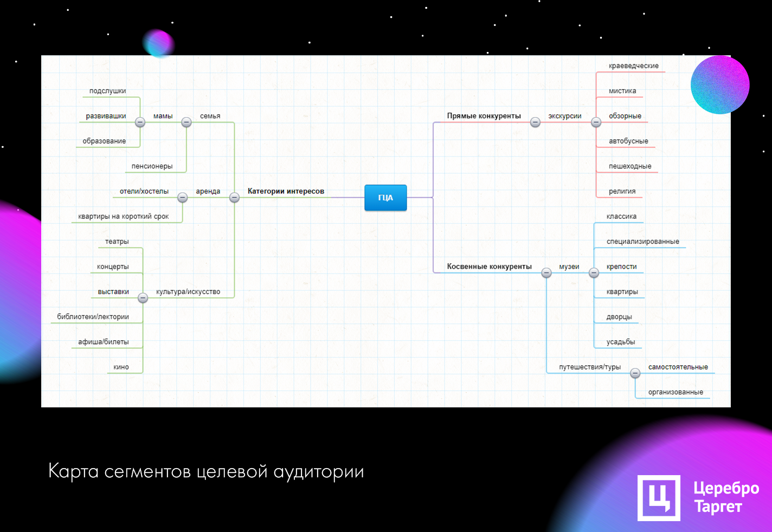Select the библиотеки/лектории node
The width and height of the screenshot is (772, 532).
pos(93,317)
